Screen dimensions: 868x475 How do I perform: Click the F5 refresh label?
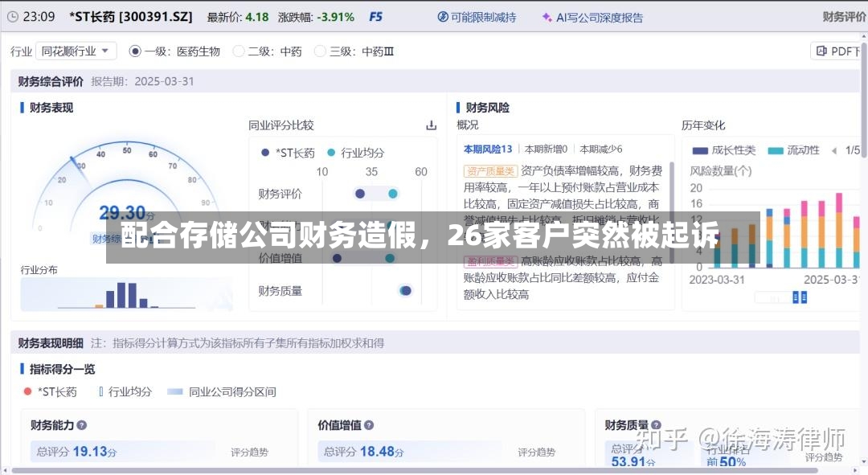tap(375, 17)
